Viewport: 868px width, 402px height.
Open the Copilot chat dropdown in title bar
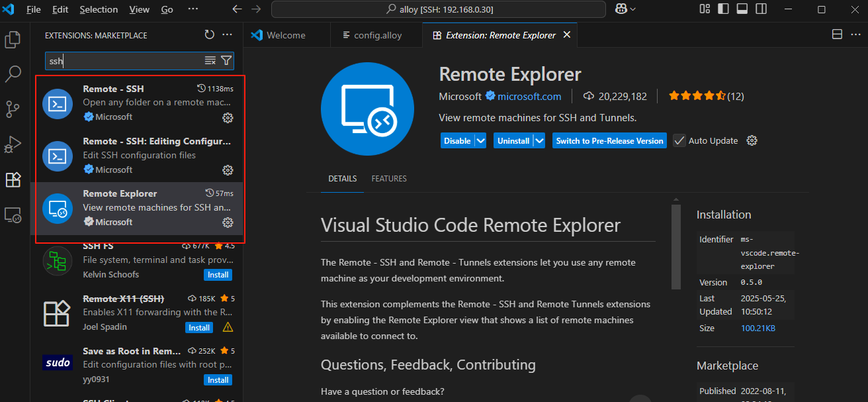(x=633, y=9)
